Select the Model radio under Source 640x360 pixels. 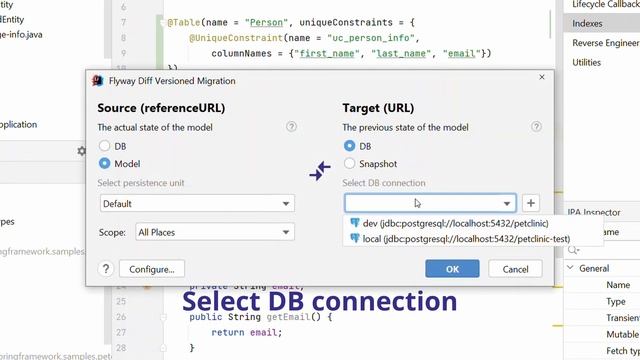(x=104, y=163)
